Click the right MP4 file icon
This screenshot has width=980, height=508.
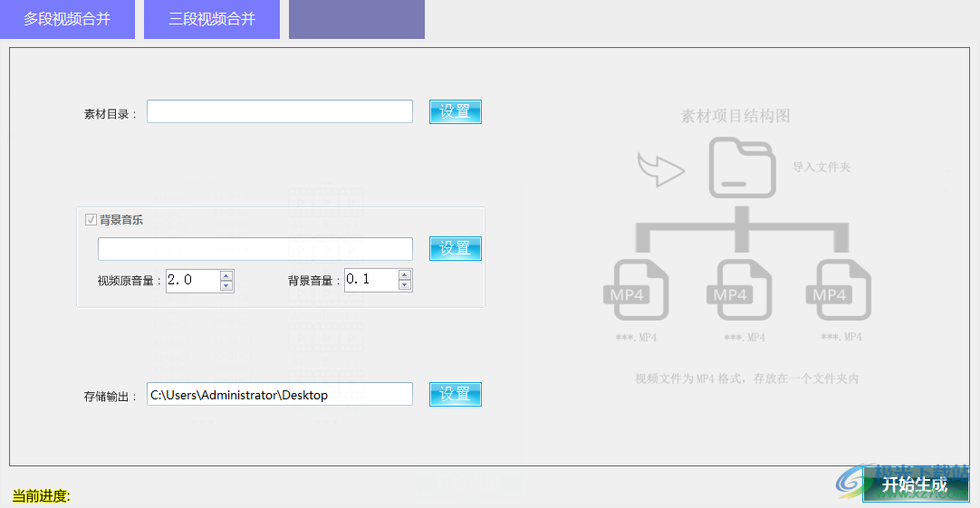click(838, 290)
